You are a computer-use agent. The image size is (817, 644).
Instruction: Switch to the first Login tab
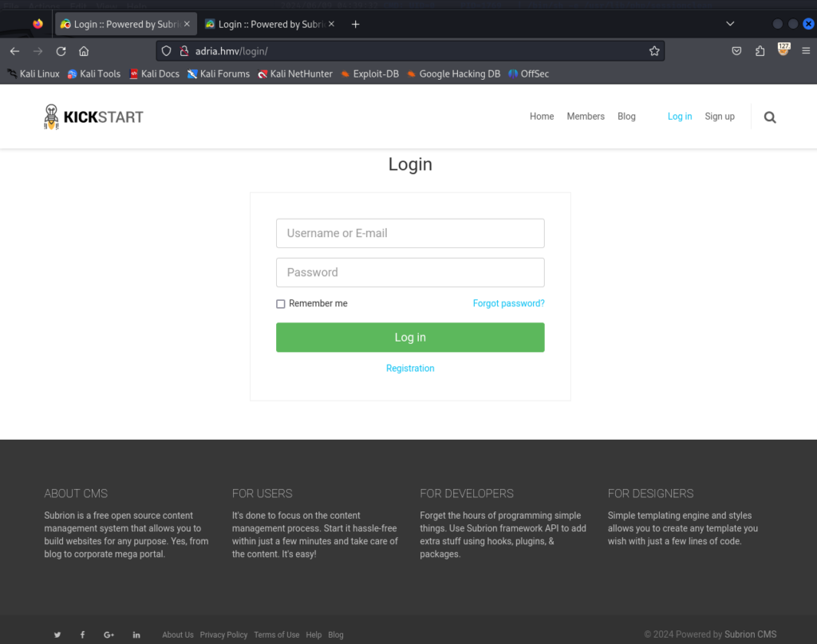click(126, 25)
